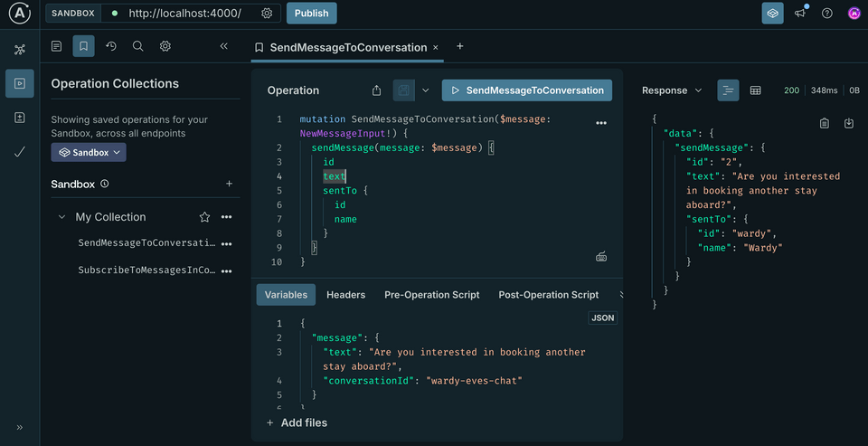Click the highlighted text field in query
The image size is (868, 446).
coord(335,176)
